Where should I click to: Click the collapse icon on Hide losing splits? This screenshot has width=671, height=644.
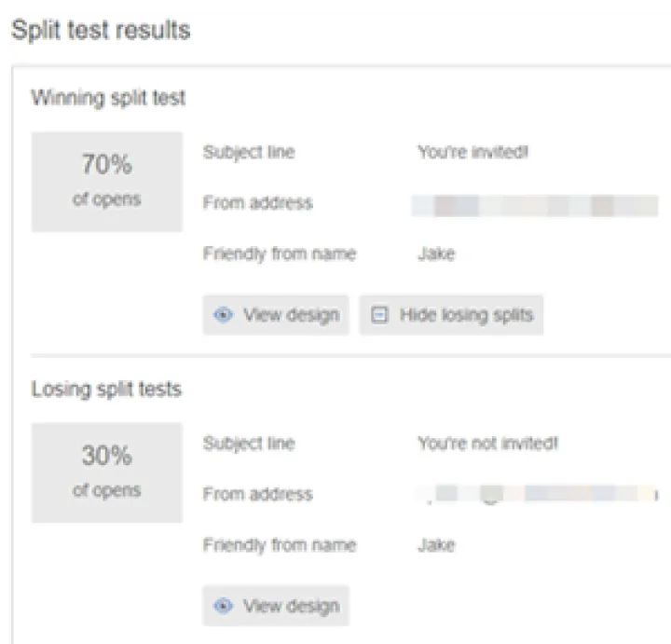pyautogui.click(x=379, y=315)
